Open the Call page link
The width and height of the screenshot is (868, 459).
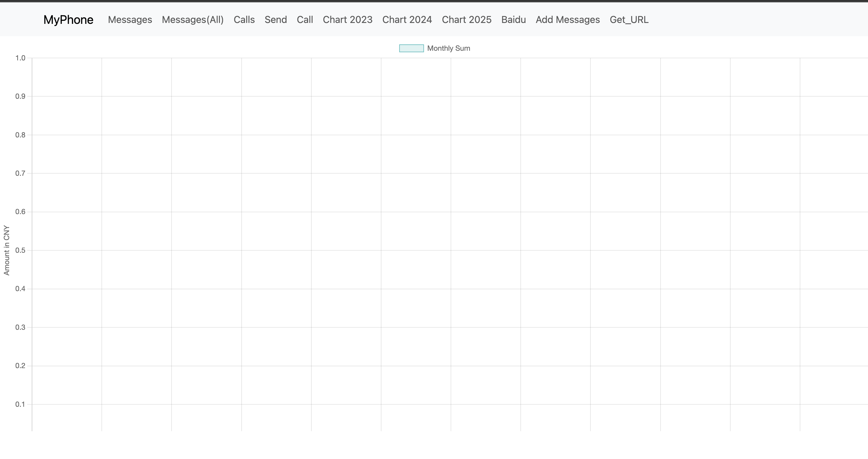point(305,20)
